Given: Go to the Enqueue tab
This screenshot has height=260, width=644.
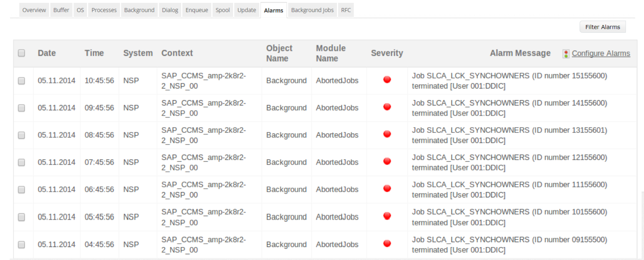Looking at the screenshot, I should coord(197,10).
